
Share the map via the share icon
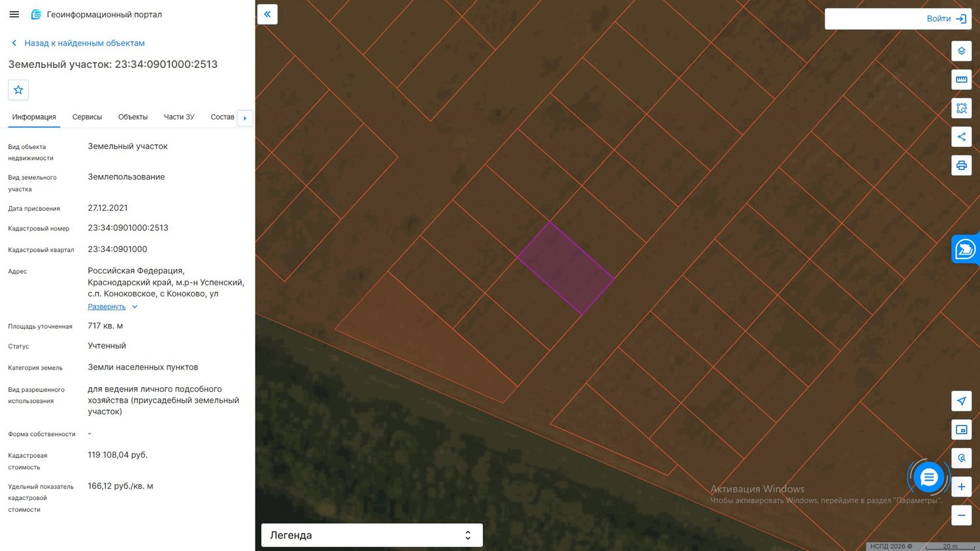pos(961,137)
